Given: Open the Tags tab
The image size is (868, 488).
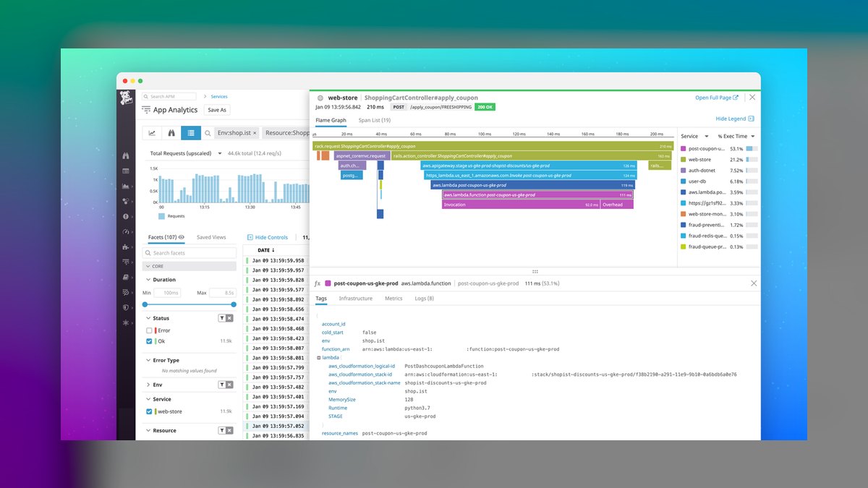Looking at the screenshot, I should point(321,298).
